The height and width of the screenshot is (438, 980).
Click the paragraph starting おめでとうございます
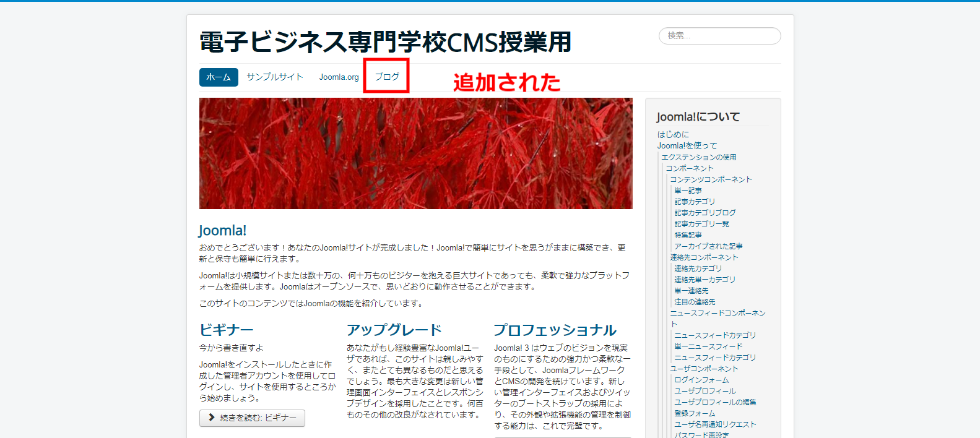point(413,253)
